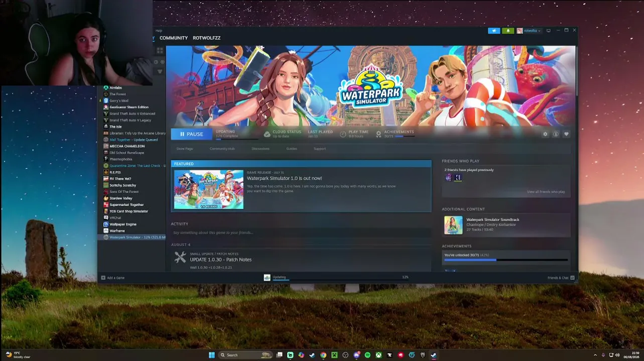644x361 pixels.
Task: Open the Windows Start menu
Action: coord(212,355)
